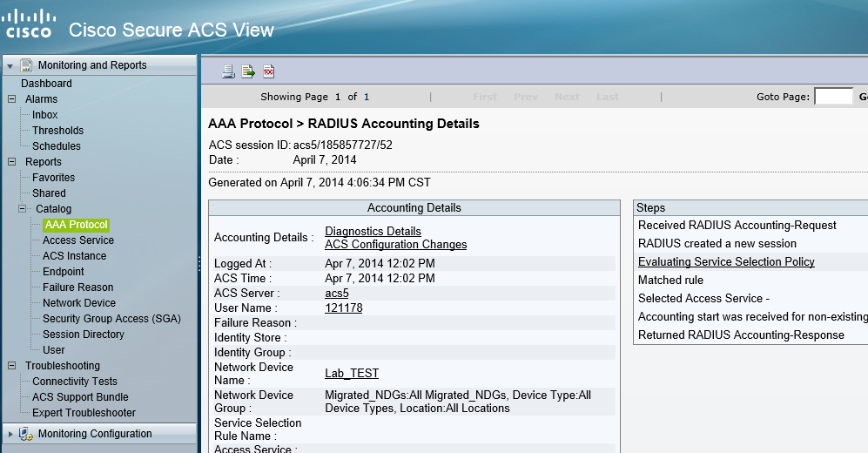Click 'RADIUS created a new session' step
This screenshot has height=453, width=868.
point(717,243)
